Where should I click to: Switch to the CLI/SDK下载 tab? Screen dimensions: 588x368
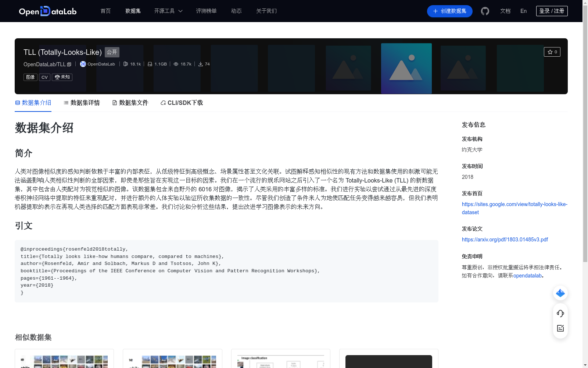point(182,103)
